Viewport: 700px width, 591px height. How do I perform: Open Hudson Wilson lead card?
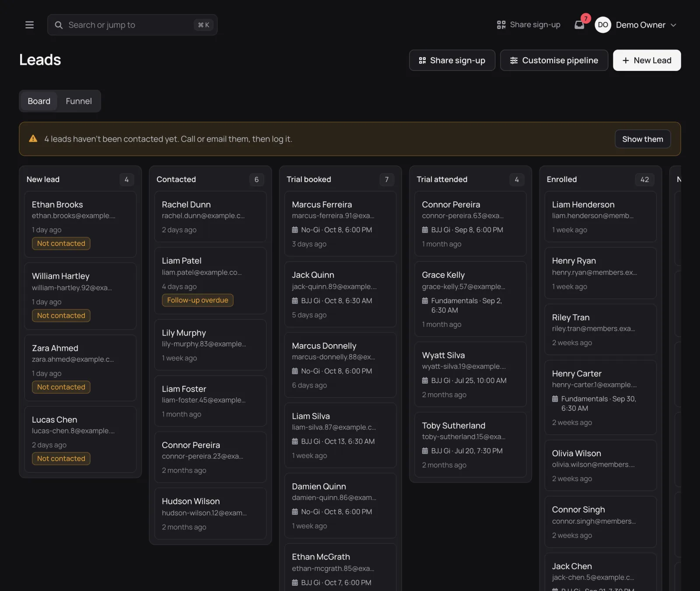pos(210,514)
